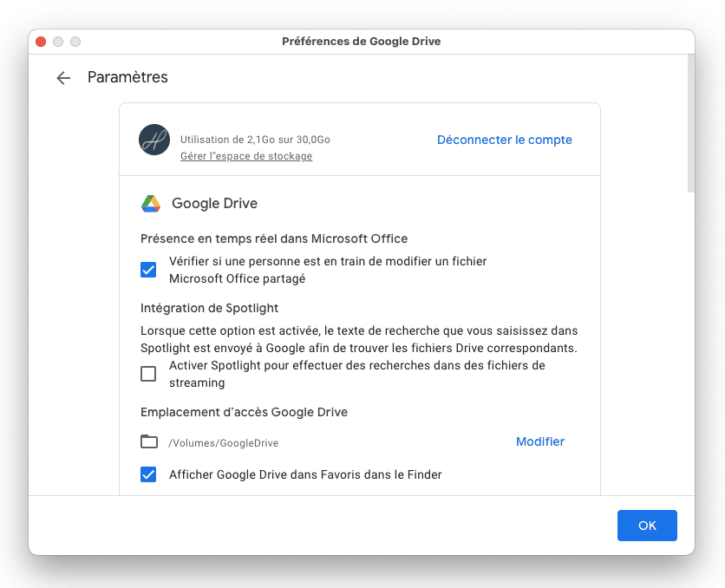Screen dimensions: 725x588
Task: Click the 'Préférences de Google Drive' window title
Action: pos(361,42)
